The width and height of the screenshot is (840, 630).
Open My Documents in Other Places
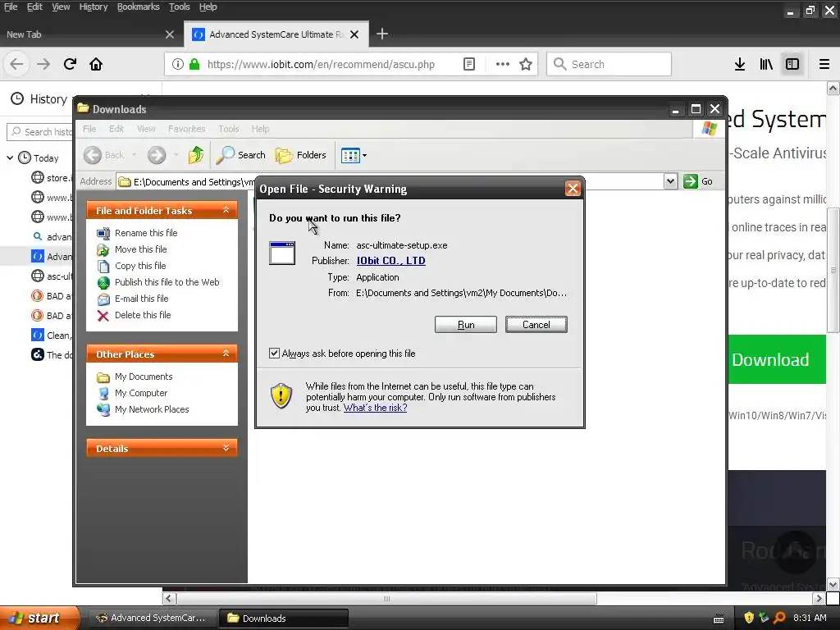click(x=144, y=377)
